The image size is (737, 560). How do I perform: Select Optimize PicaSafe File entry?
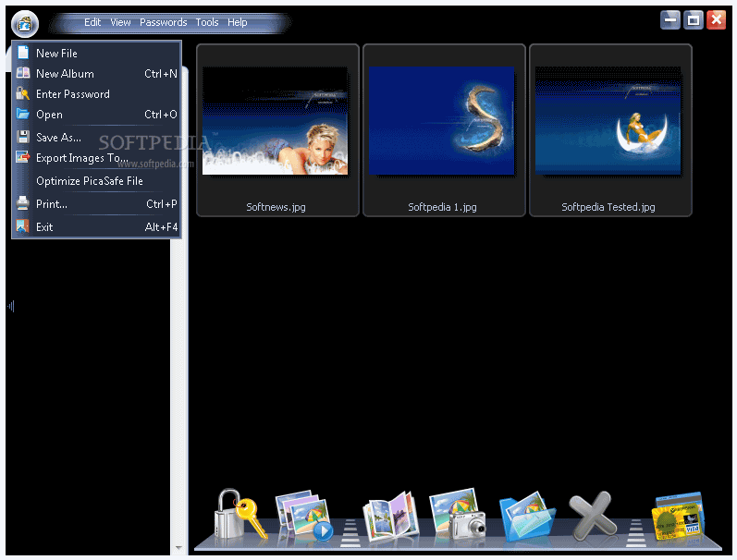click(96, 181)
